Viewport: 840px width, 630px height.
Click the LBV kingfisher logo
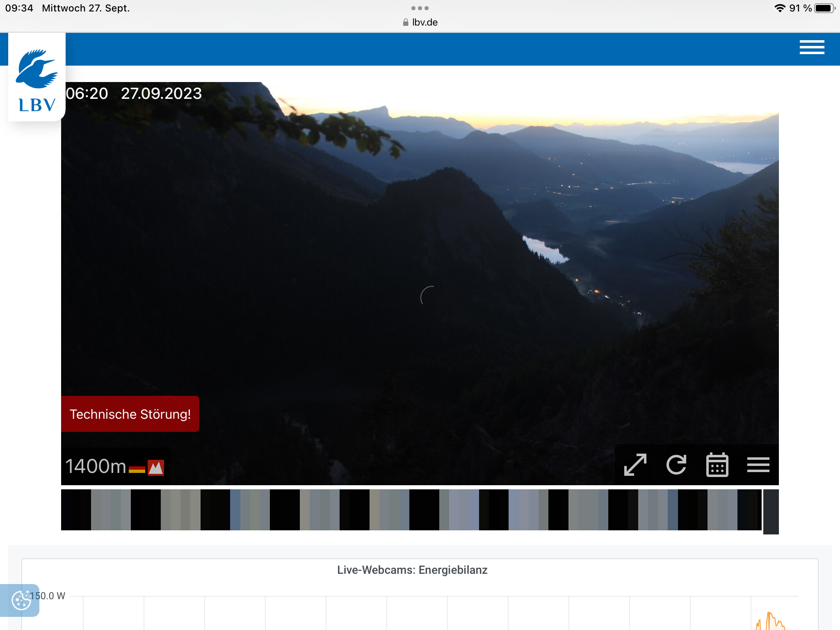(37, 77)
